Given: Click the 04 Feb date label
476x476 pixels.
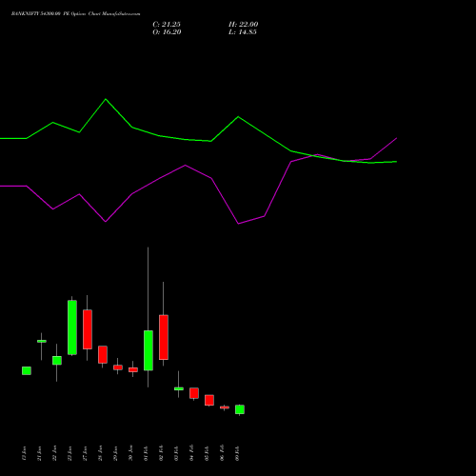Looking at the screenshot, I should (191, 453).
